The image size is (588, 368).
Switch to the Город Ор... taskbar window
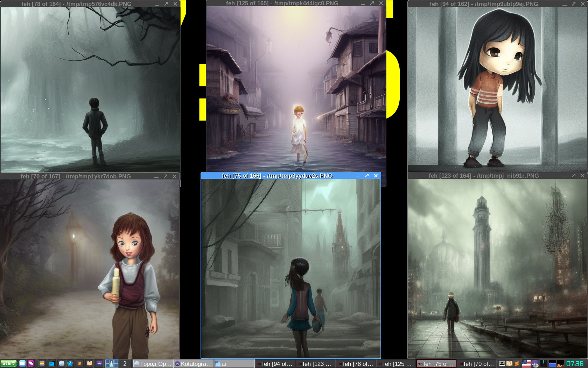[x=153, y=364]
